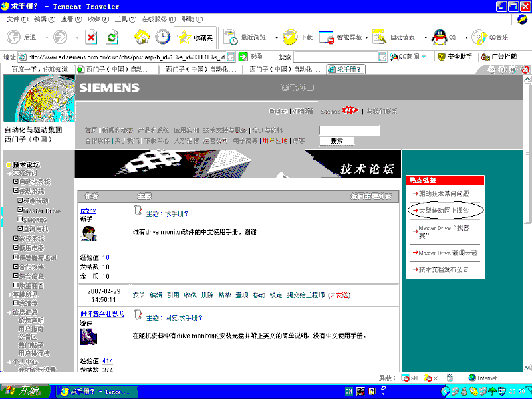Screen dimensions: 532x399
Task: Click the rzfzhy username link
Action: [x=88, y=211]
